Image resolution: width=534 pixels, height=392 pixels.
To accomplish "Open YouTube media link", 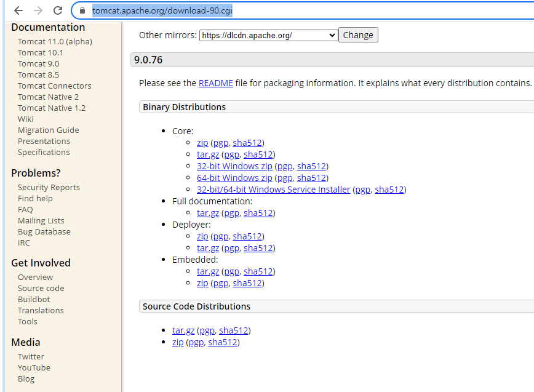I will point(34,368).
